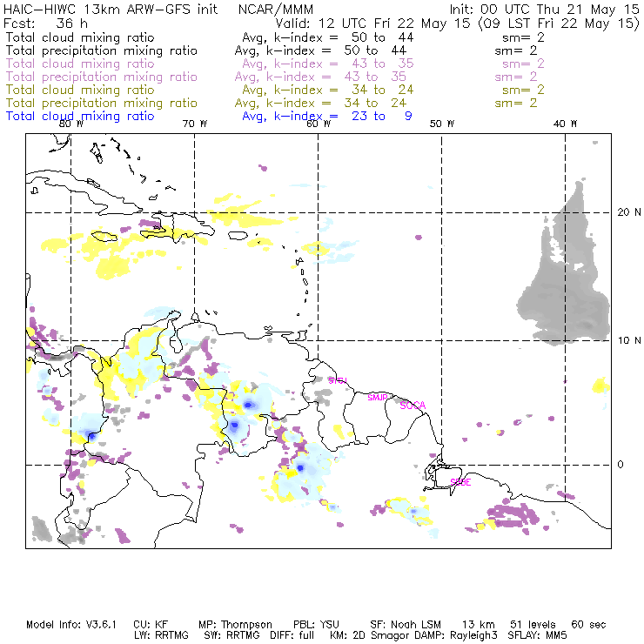Image resolution: width=644 pixels, height=644 pixels.
Task: Click the 'SOCA' station marker
Action: pyautogui.click(x=413, y=406)
